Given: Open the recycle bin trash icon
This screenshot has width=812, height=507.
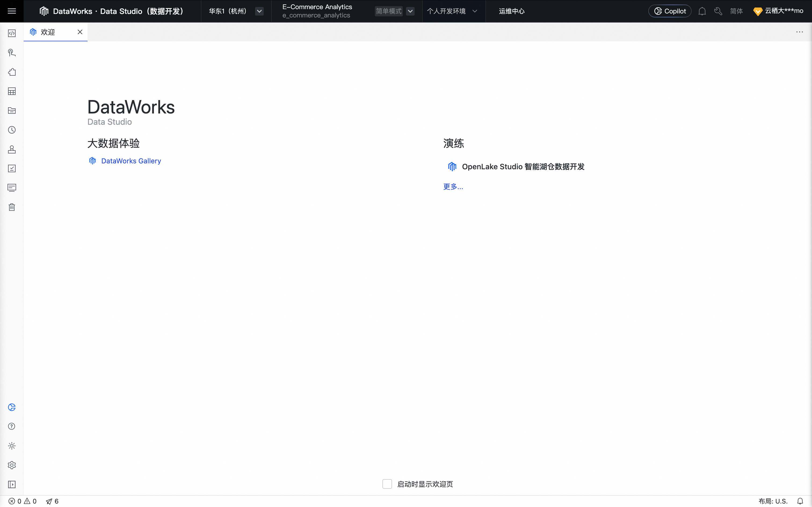Looking at the screenshot, I should click(x=12, y=207).
